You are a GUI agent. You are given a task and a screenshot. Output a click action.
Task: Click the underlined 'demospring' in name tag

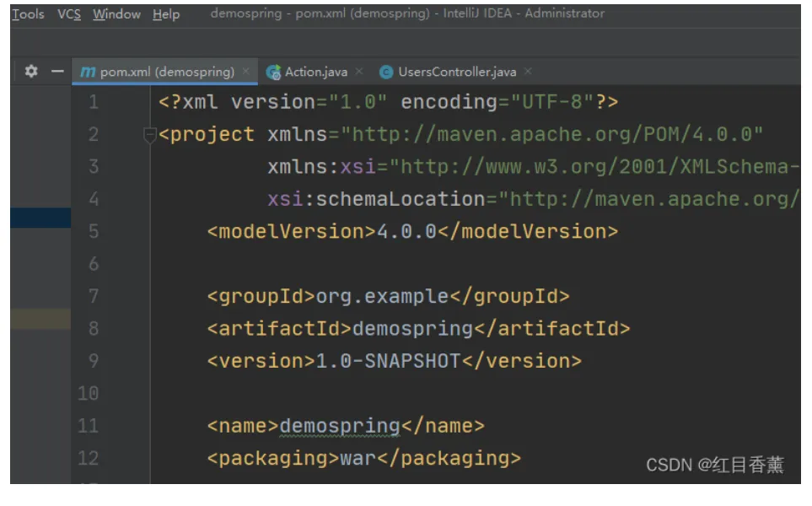340,426
